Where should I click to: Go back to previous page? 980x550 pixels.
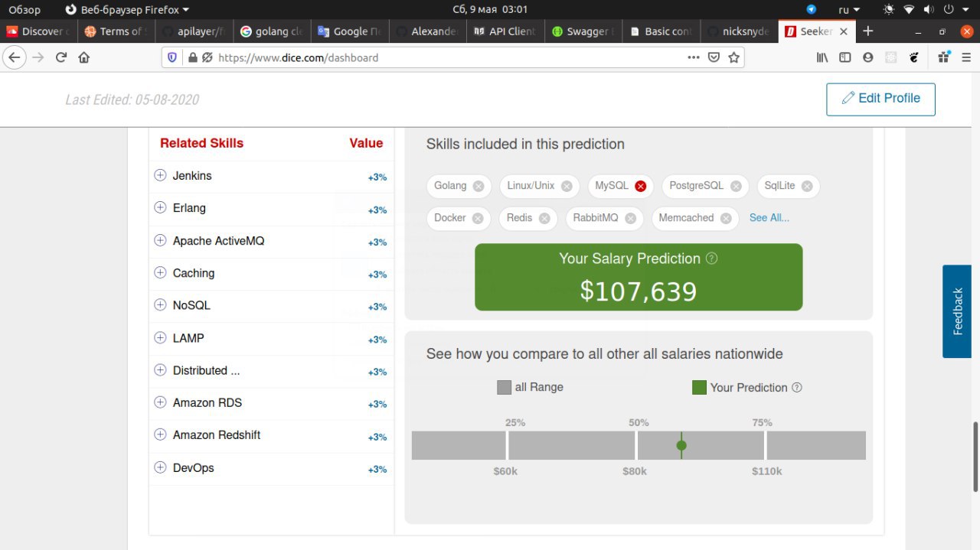(15, 57)
